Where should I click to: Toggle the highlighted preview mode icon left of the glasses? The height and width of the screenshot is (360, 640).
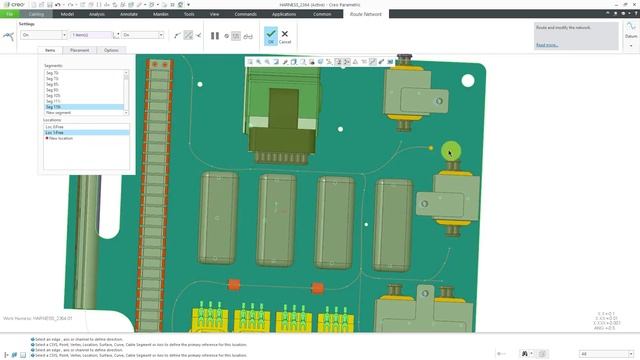(x=236, y=36)
